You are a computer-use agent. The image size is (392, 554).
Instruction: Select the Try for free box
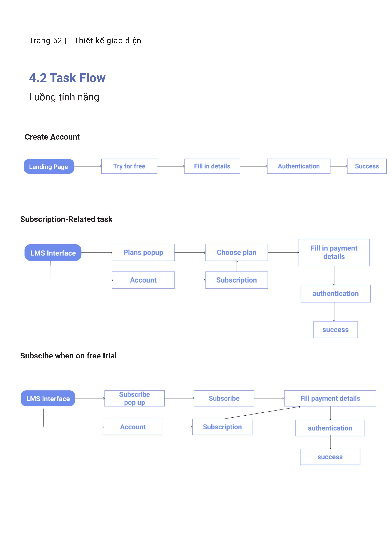coord(129,166)
